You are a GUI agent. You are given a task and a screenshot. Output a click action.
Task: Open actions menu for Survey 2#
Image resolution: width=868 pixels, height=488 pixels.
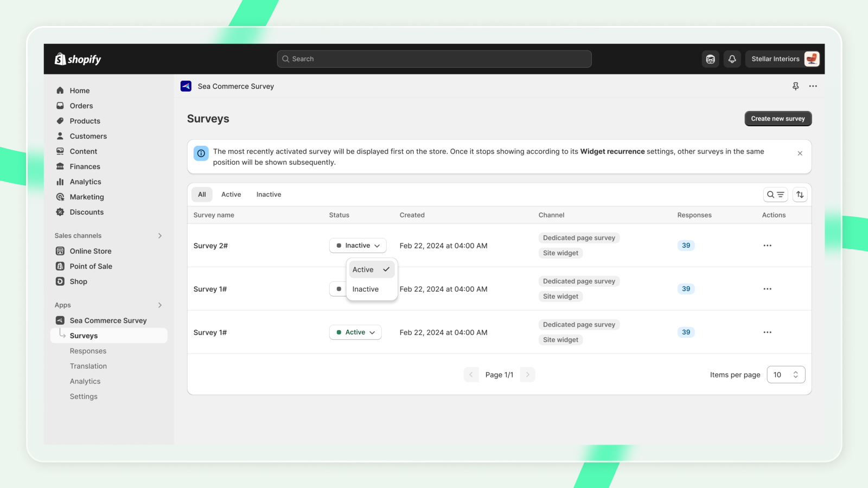(767, 246)
